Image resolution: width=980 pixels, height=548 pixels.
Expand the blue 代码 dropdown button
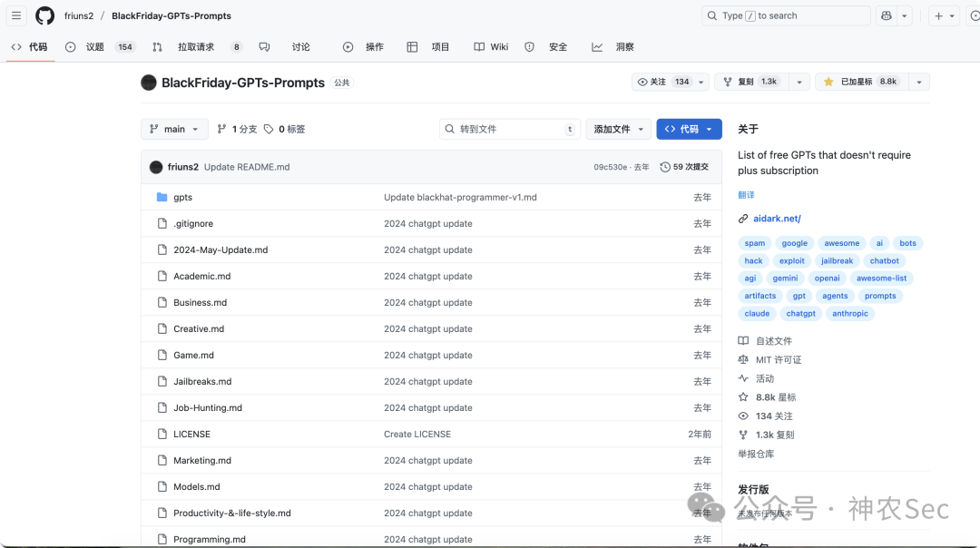click(x=689, y=129)
